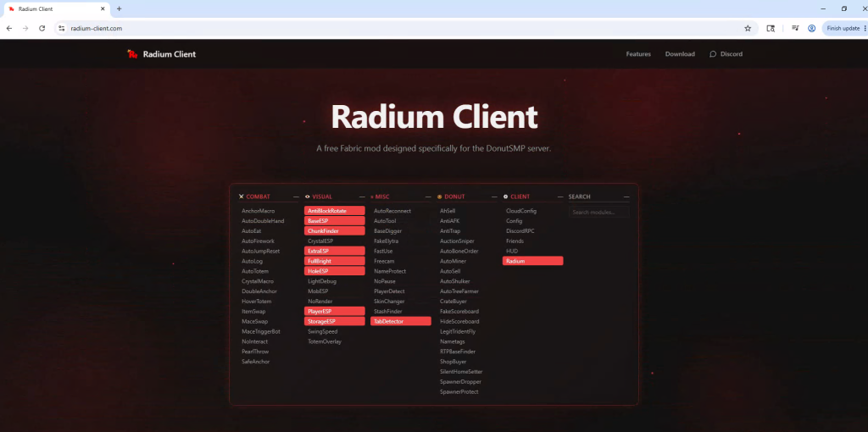Open the Features nav link

click(x=638, y=54)
